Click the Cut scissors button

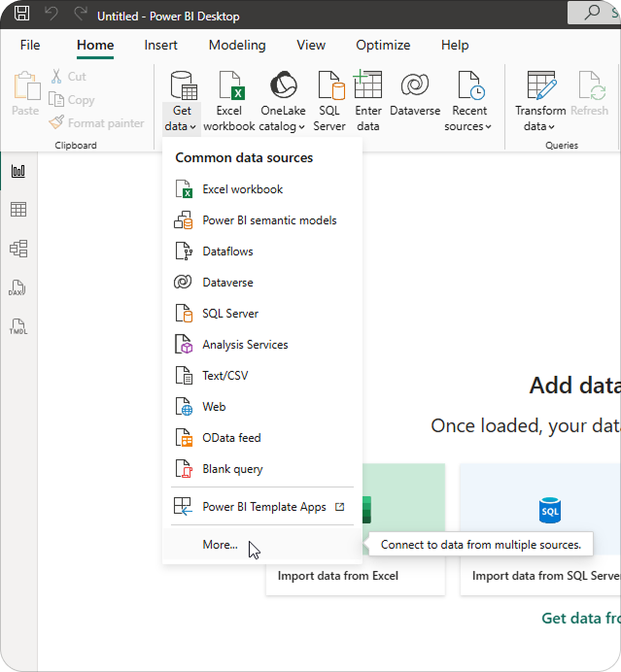(69, 77)
